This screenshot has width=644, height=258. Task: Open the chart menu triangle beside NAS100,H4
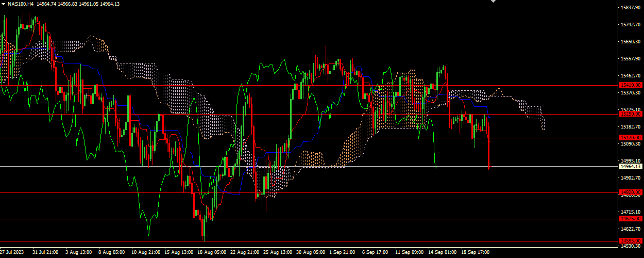click(3, 4)
